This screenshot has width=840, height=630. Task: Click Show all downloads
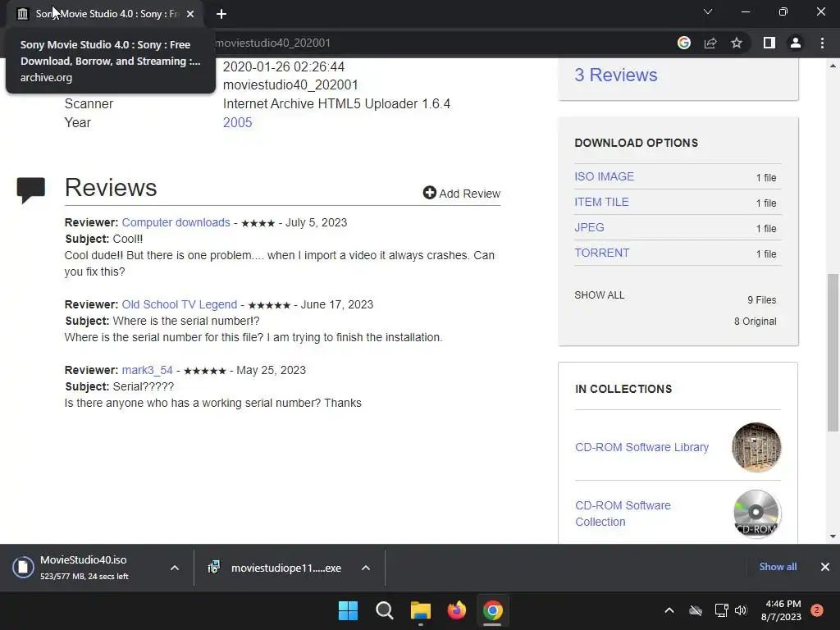pyautogui.click(x=778, y=567)
